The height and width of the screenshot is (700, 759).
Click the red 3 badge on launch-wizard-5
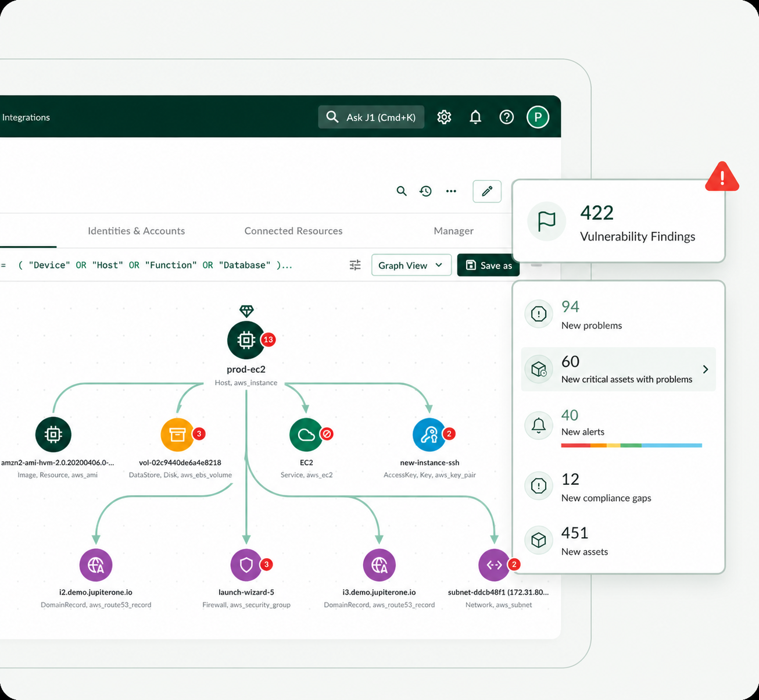[266, 564]
